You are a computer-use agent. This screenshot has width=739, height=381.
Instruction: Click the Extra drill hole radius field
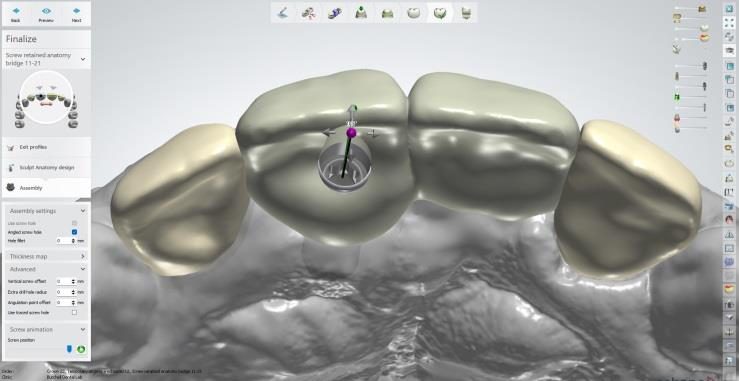point(64,292)
